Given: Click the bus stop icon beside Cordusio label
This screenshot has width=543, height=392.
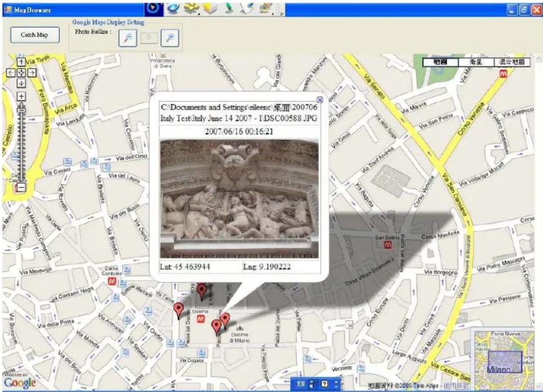Looking at the screenshot, I should [127, 270].
